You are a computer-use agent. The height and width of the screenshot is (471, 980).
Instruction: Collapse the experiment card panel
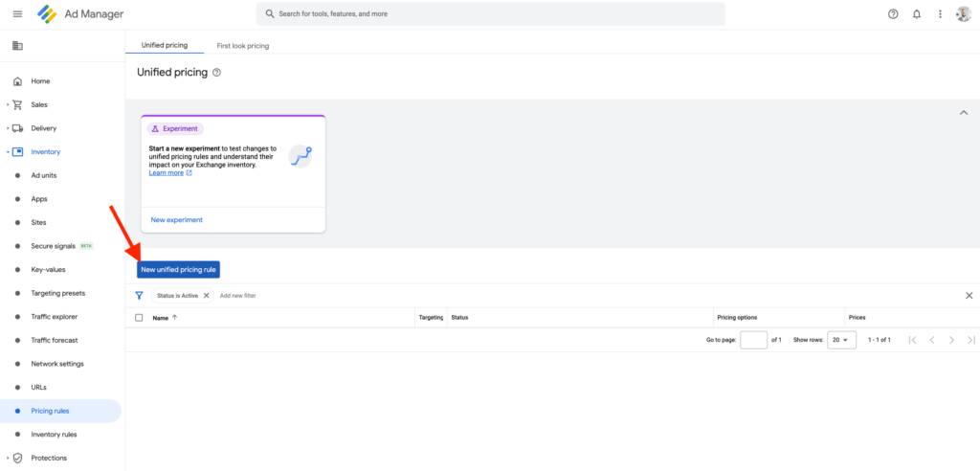(x=963, y=113)
